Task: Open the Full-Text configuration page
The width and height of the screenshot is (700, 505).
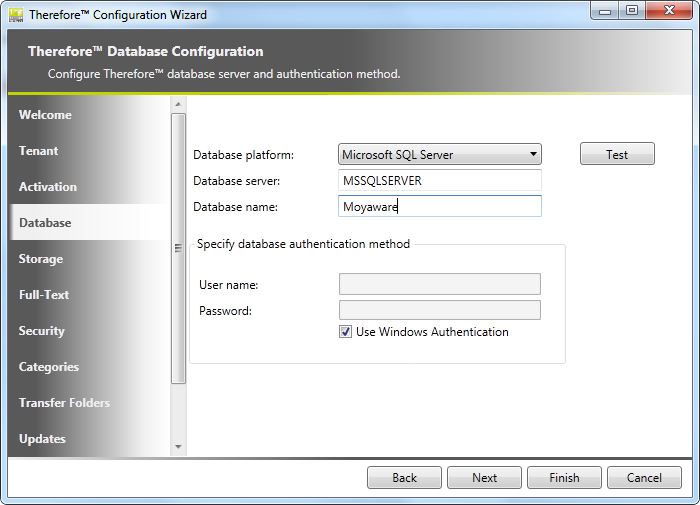Action: tap(44, 295)
